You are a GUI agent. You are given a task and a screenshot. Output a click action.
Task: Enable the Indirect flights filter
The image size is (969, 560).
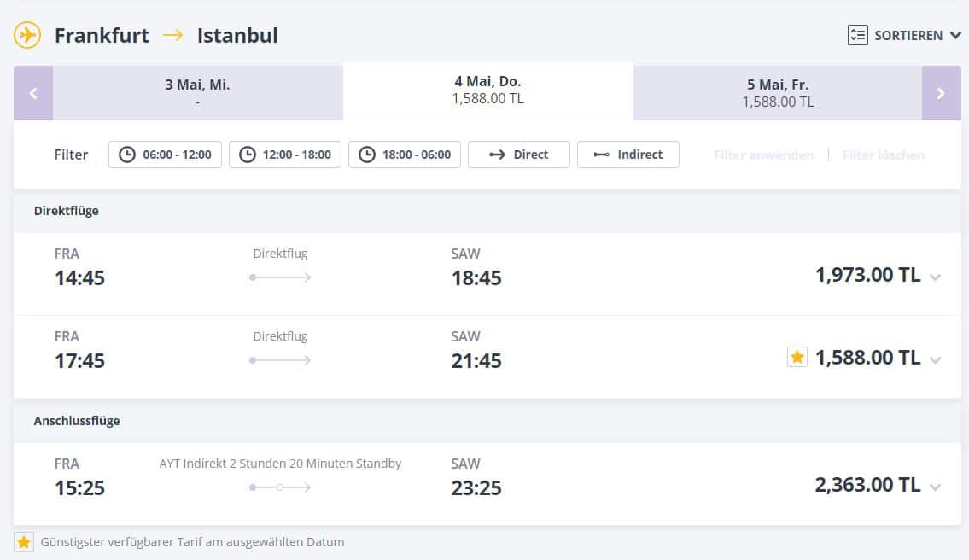tap(628, 155)
